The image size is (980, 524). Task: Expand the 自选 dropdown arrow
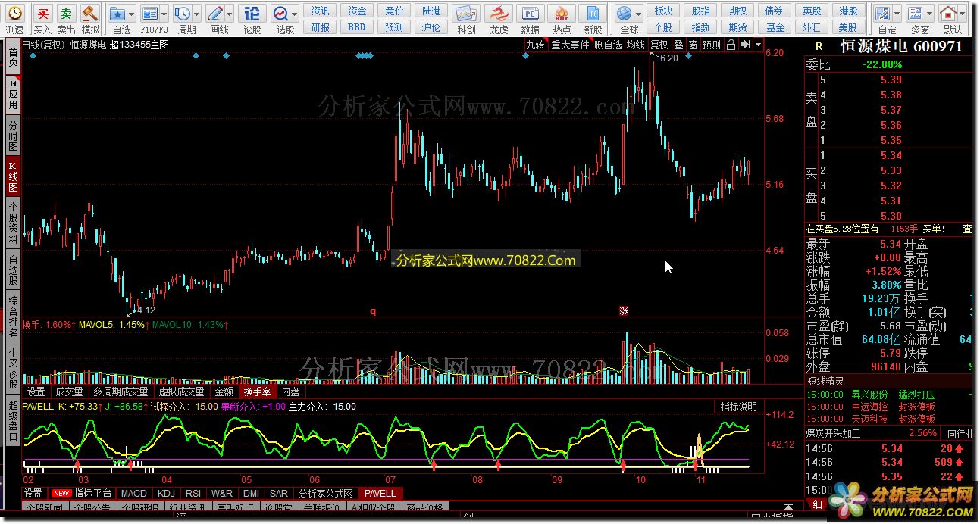132,14
